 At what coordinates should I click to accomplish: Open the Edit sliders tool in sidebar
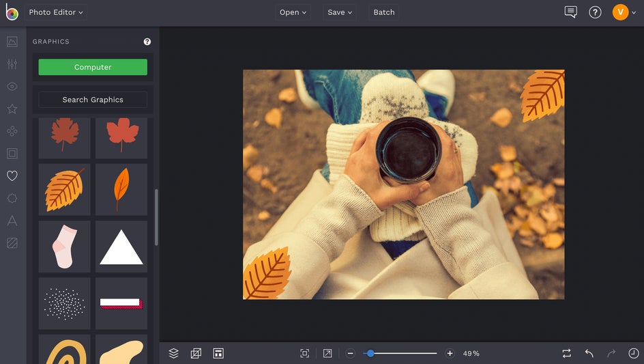coord(12,64)
